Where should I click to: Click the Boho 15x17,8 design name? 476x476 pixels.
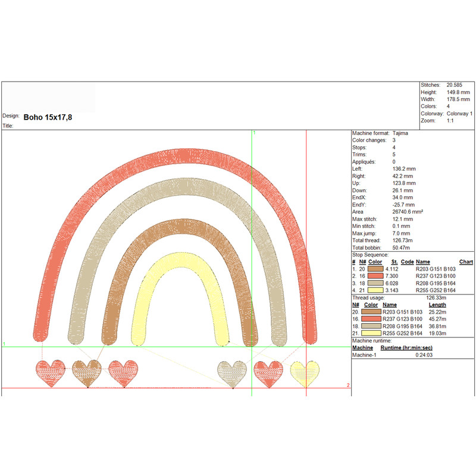click(48, 117)
